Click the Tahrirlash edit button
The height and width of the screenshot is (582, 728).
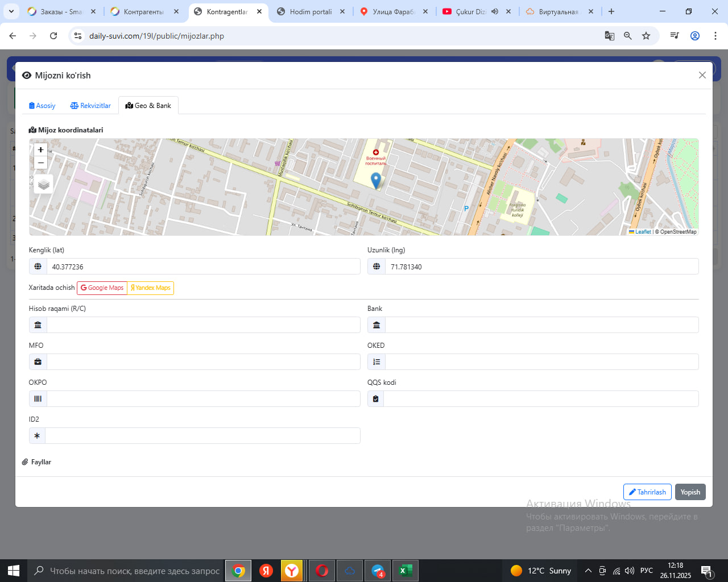[647, 492]
